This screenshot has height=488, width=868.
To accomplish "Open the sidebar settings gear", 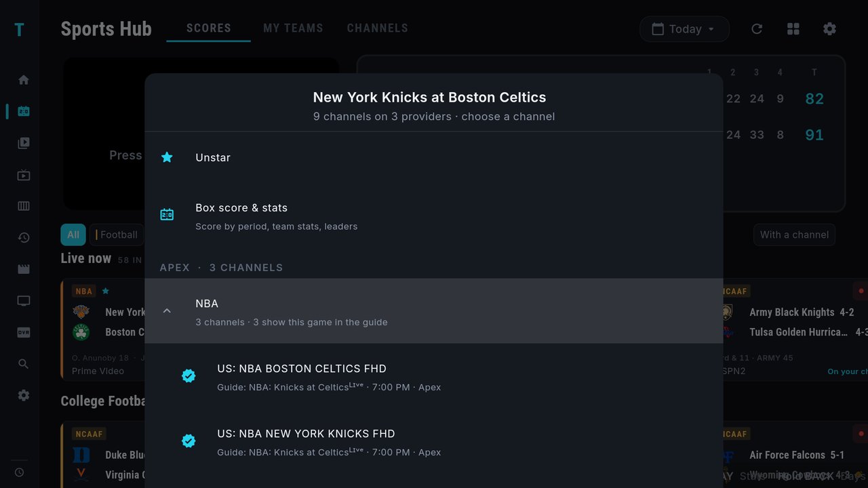I will pos(24,395).
